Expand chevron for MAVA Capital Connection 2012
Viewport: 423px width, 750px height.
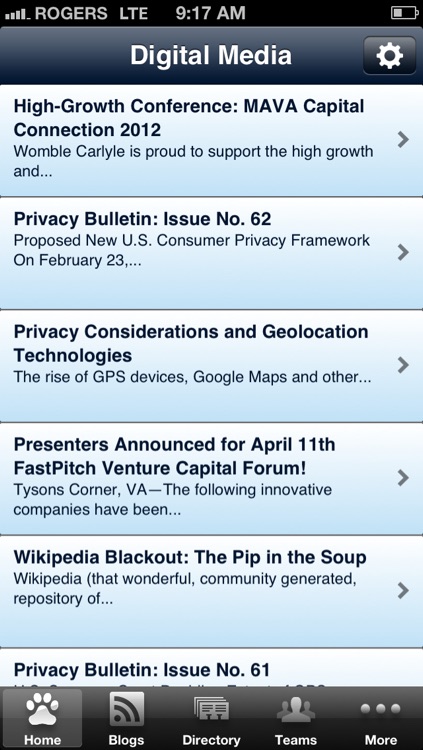point(403,140)
